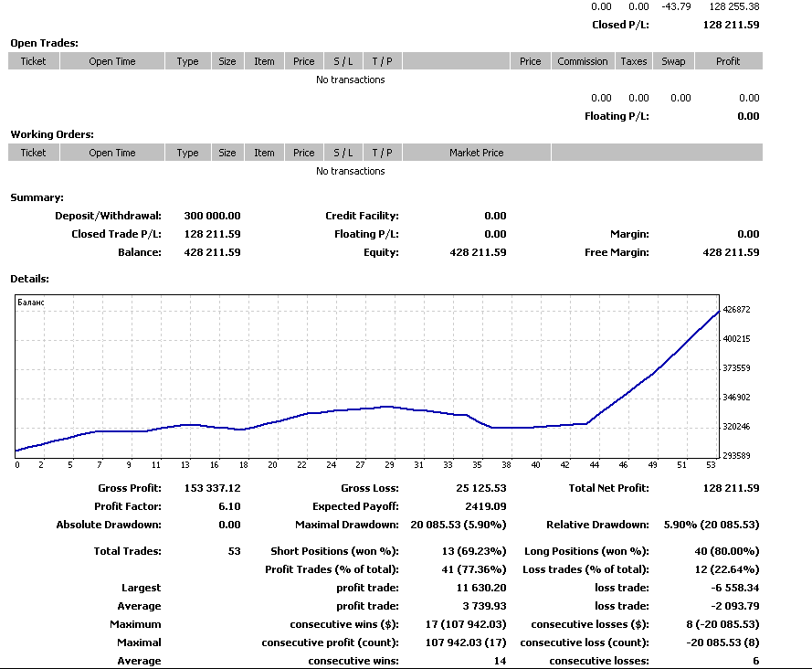Select the Maximal Drawdown value 20 085.53 (5.90%)
The height and width of the screenshot is (669, 812).
(x=459, y=525)
